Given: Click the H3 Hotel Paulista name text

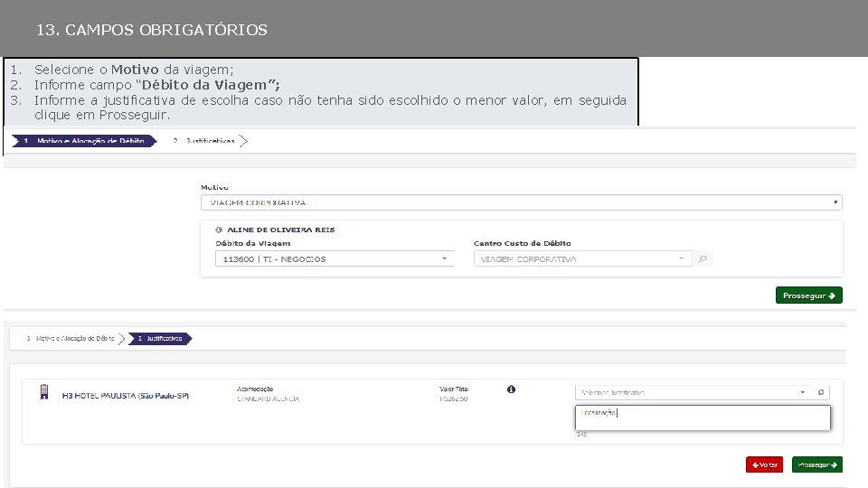Looking at the screenshot, I should (x=126, y=396).
